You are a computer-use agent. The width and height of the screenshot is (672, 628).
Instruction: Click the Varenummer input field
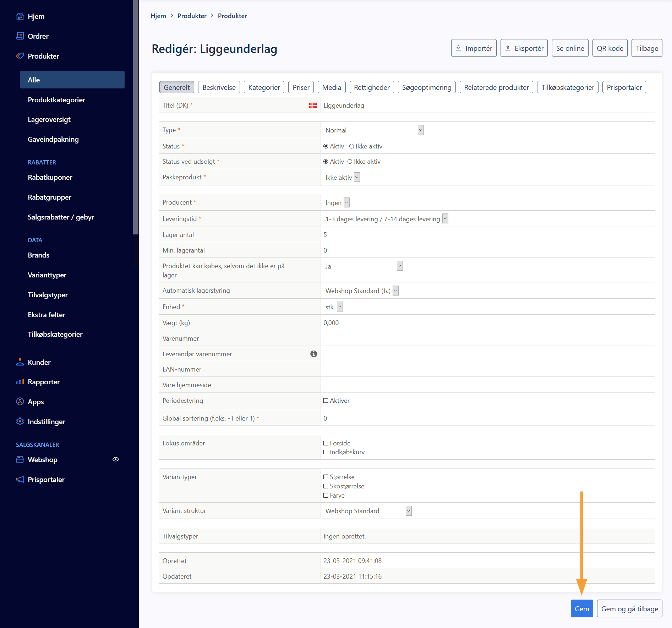point(487,339)
